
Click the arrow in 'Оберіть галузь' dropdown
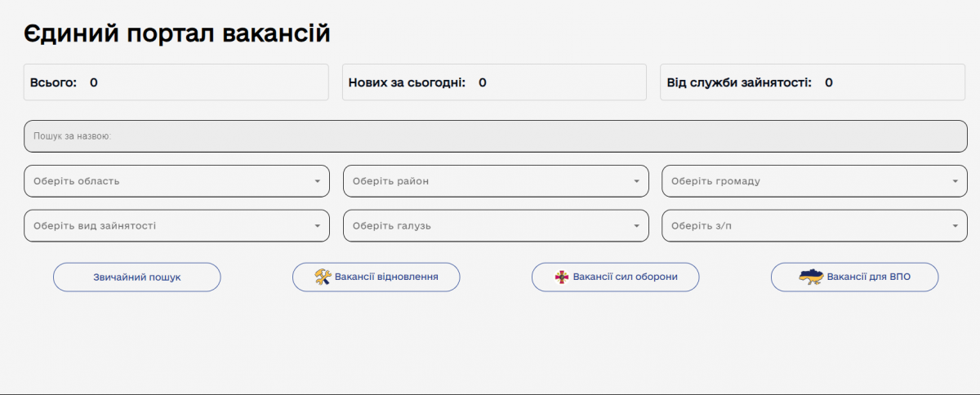637,226
